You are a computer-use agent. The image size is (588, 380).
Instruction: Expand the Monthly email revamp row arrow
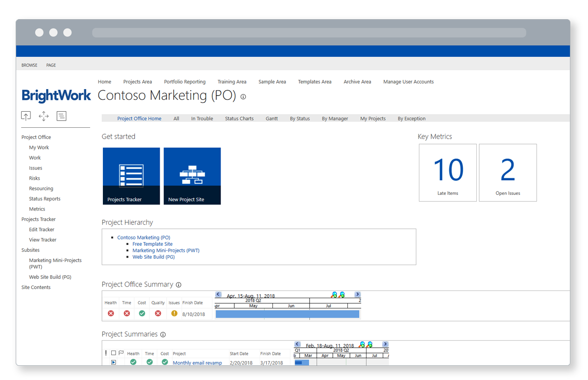click(x=113, y=362)
